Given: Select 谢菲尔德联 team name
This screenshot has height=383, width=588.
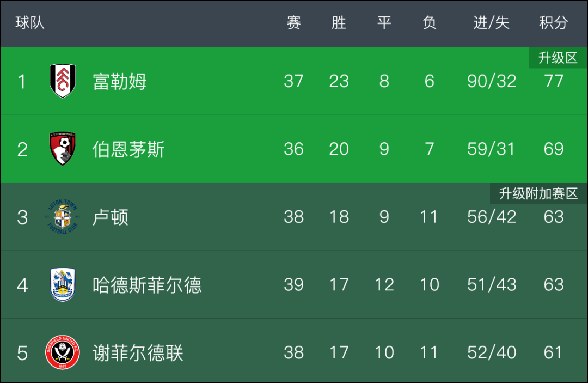Looking at the screenshot, I should [138, 353].
